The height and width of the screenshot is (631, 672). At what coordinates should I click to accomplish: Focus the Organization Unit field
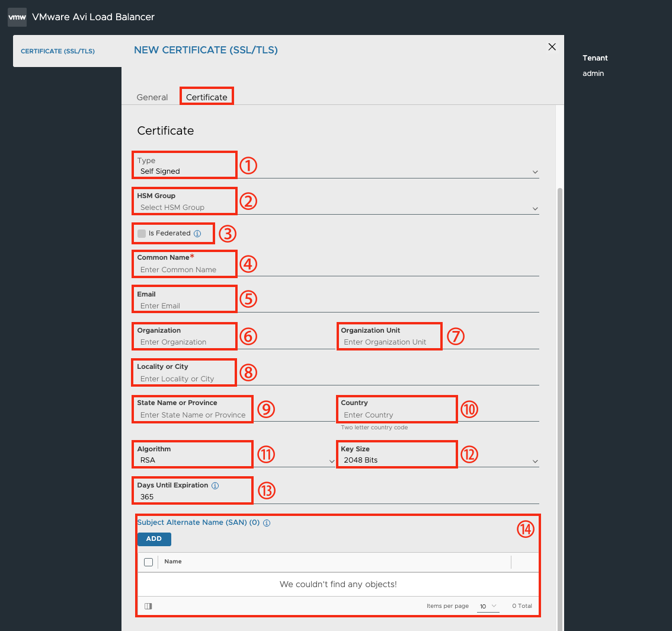coord(440,342)
